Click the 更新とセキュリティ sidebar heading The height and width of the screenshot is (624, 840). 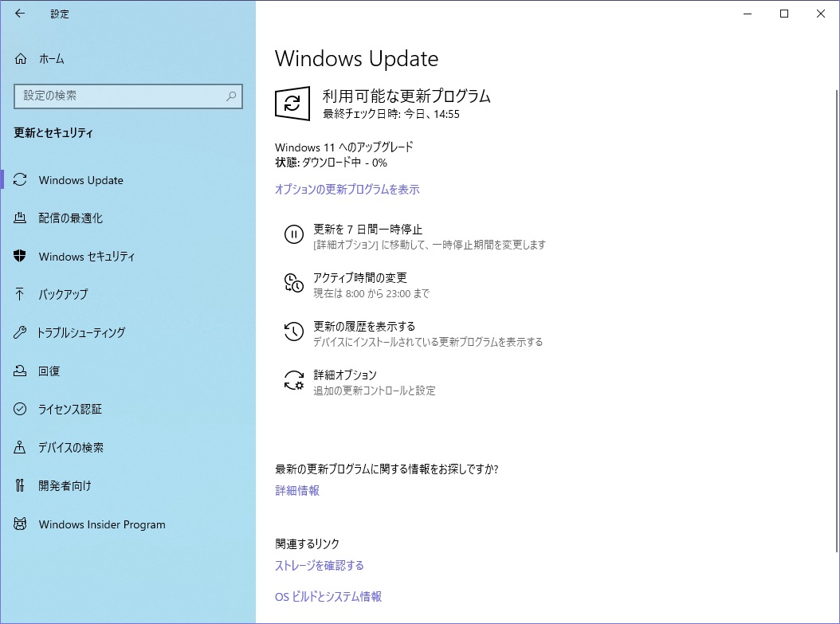point(53,132)
